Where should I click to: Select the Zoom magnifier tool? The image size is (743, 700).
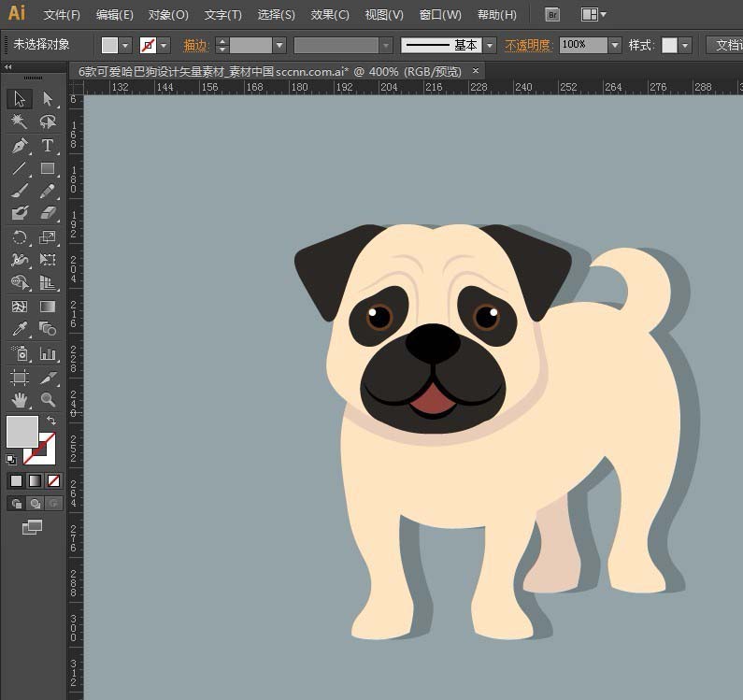(48, 400)
